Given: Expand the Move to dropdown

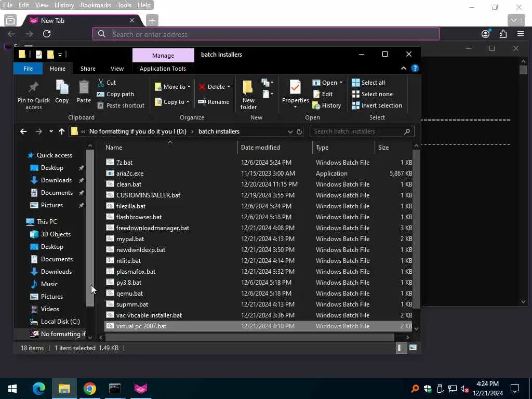Looking at the screenshot, I should tap(189, 87).
